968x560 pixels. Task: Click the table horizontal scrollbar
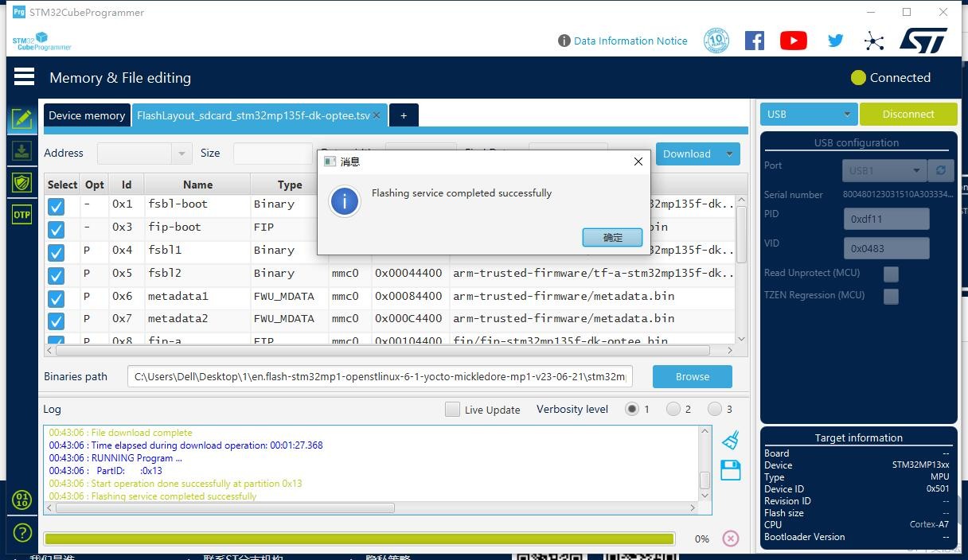tap(384, 350)
